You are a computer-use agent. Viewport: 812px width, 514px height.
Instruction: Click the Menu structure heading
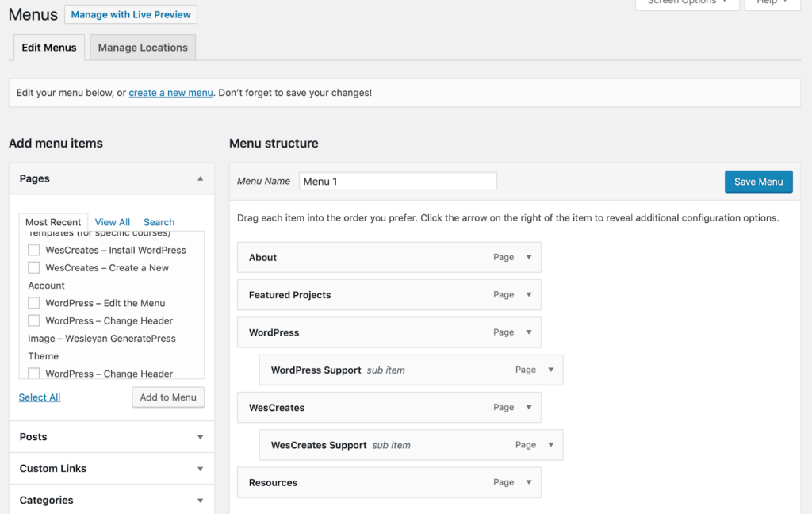[x=274, y=143]
